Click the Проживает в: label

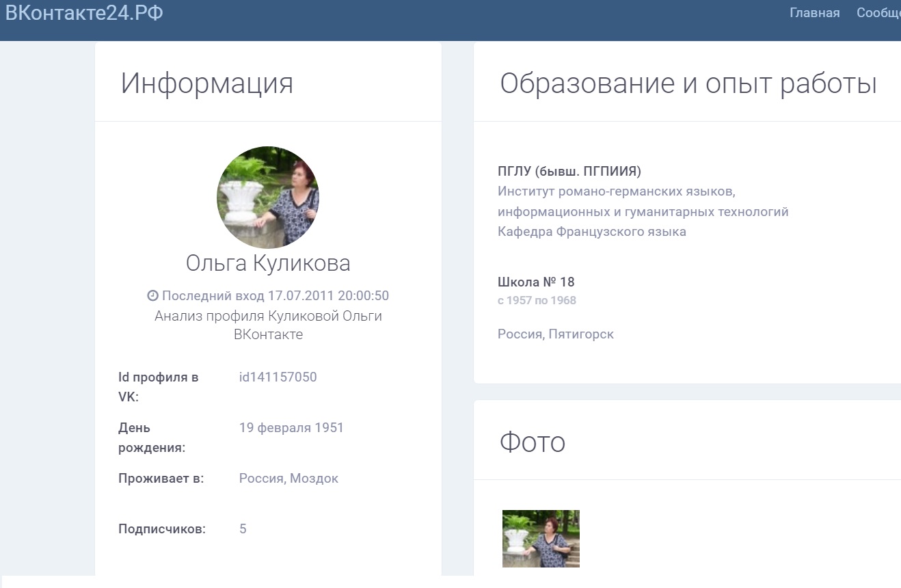161,479
